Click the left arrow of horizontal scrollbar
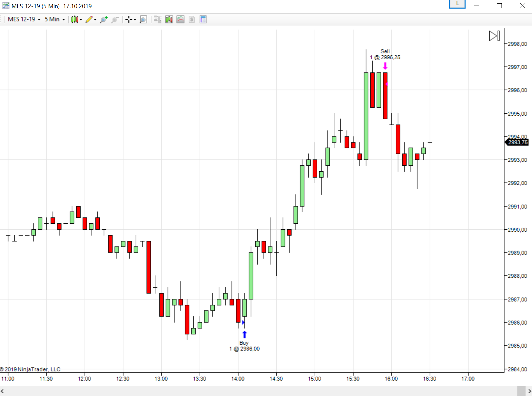The image size is (532, 396). tap(2, 391)
